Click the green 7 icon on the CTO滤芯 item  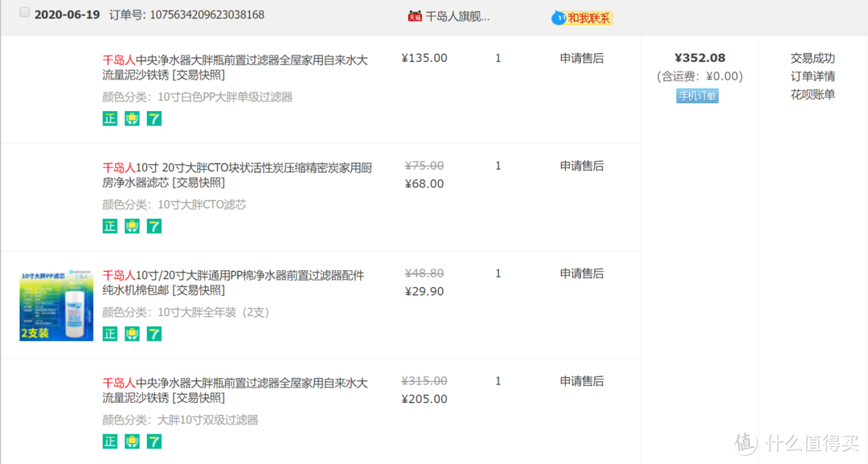(154, 226)
